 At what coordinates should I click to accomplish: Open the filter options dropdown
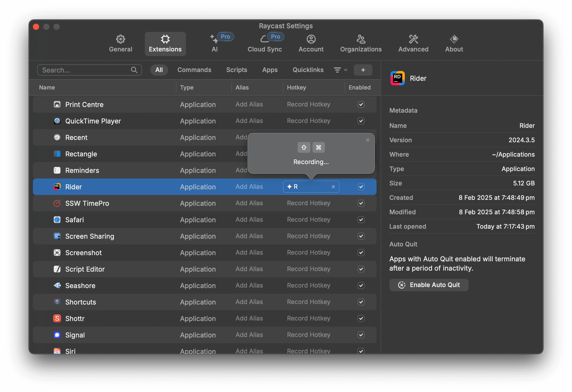point(341,70)
